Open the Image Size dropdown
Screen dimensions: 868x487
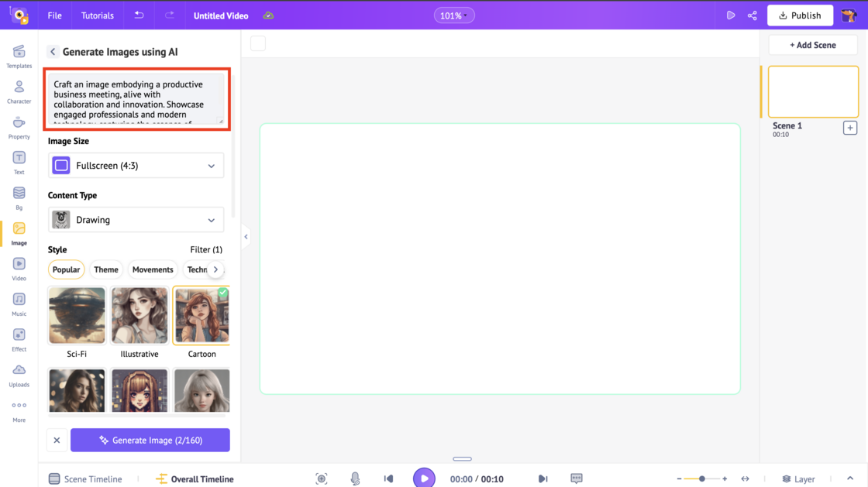pos(136,165)
